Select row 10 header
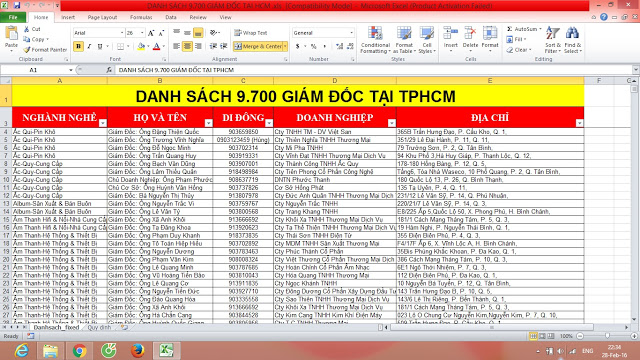Screen dimensions: 640x360 click(x=6, y=180)
